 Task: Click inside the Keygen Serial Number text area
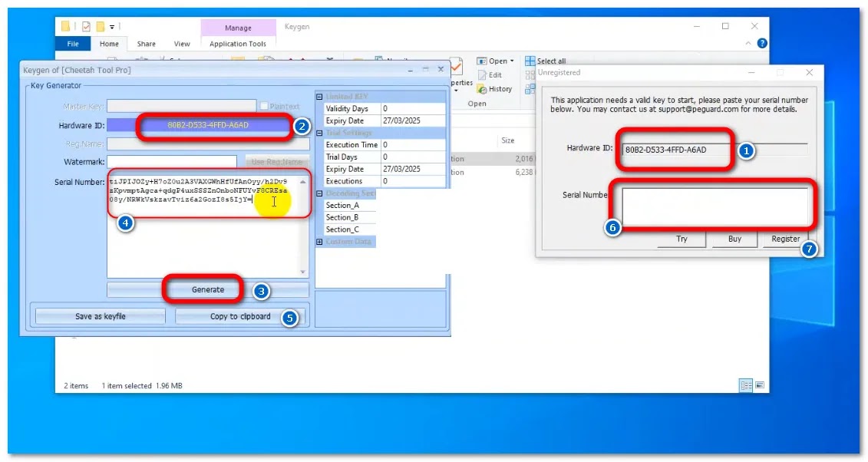pyautogui.click(x=203, y=227)
